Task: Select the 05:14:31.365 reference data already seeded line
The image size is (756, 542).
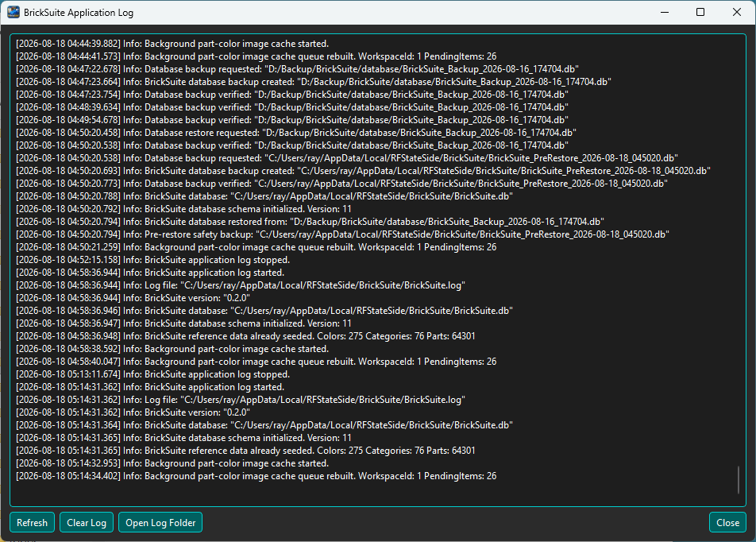Action: coord(245,451)
